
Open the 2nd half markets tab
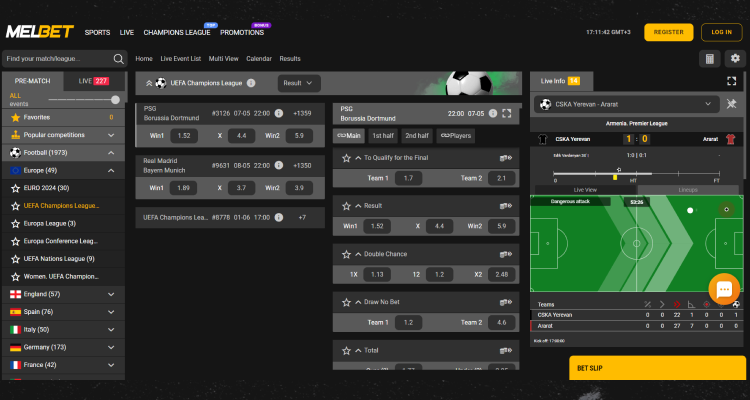tap(417, 136)
